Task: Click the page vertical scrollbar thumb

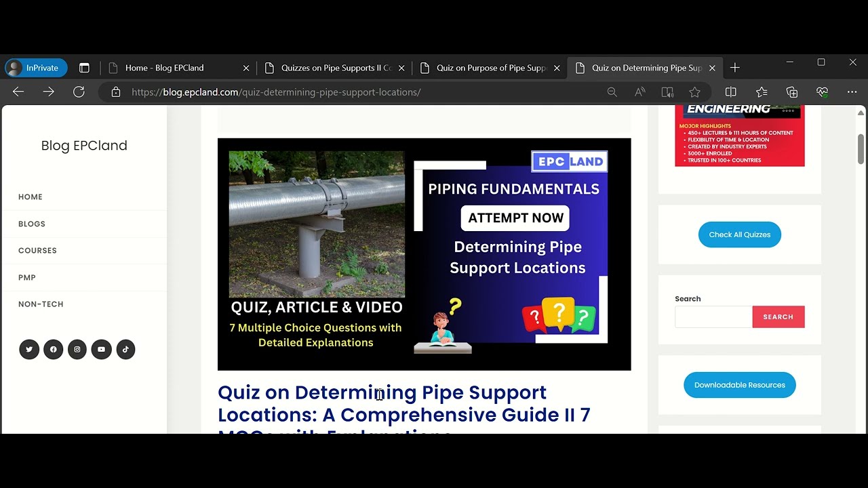Action: tap(861, 149)
